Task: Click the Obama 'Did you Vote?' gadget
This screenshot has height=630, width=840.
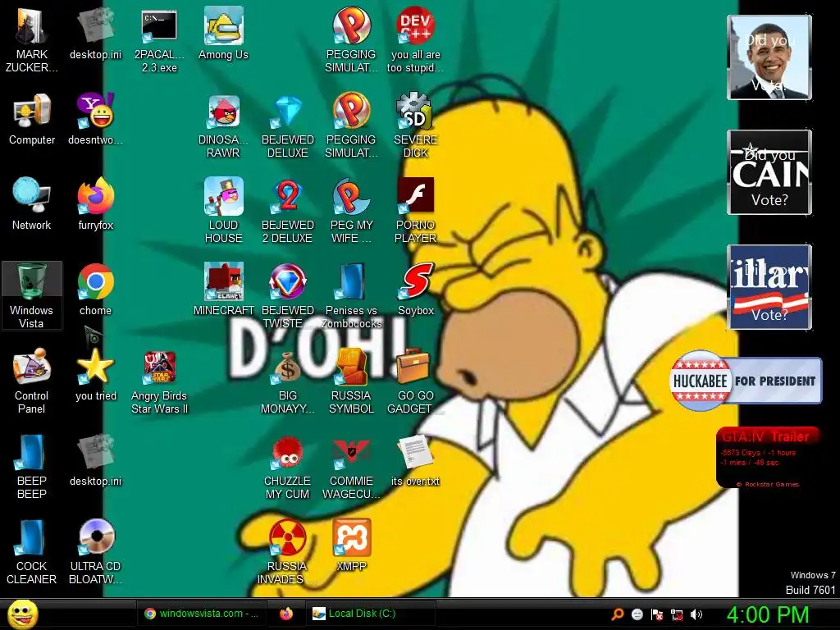Action: pos(769,57)
